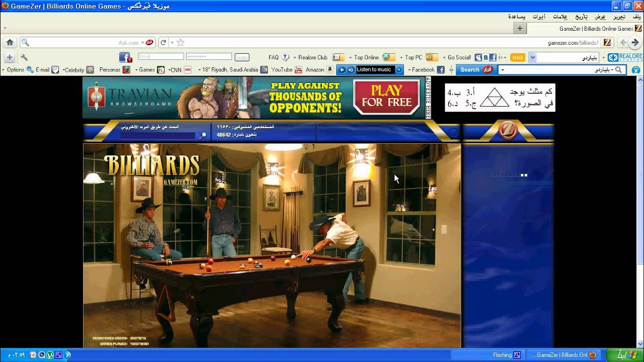
Task: Click the E-mail envelope icon
Action: pyautogui.click(x=55, y=70)
